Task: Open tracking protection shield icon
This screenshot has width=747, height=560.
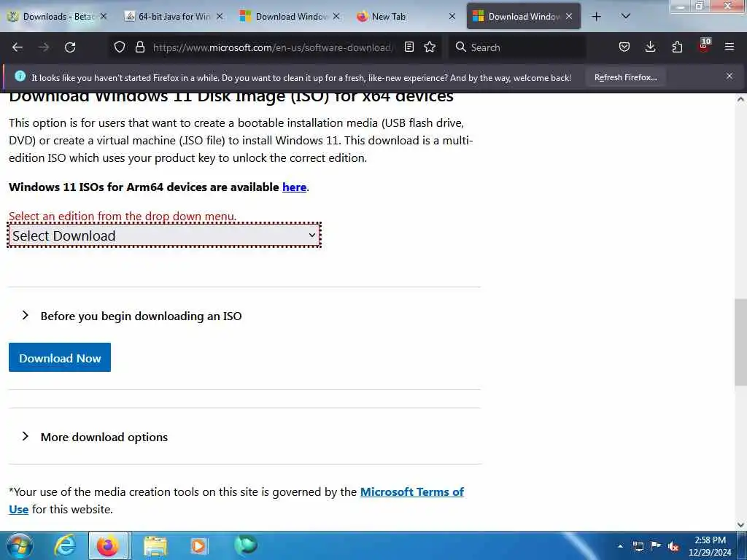Action: 120,47
